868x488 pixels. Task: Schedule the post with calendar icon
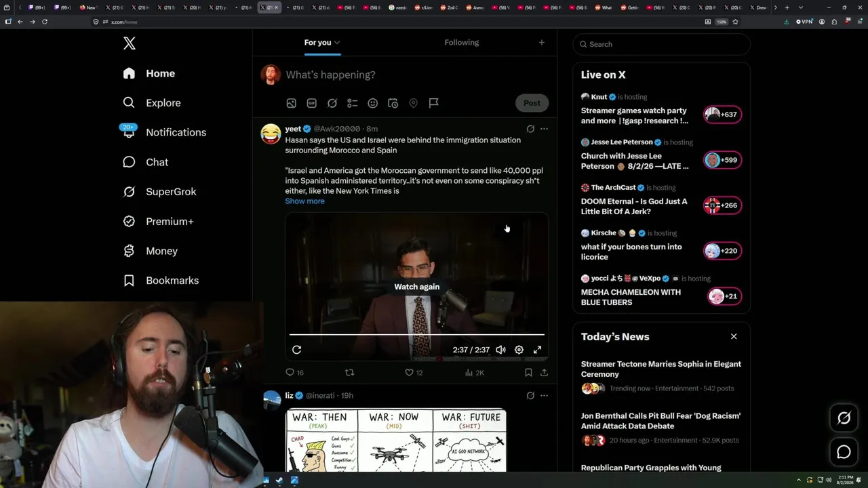[x=393, y=103]
